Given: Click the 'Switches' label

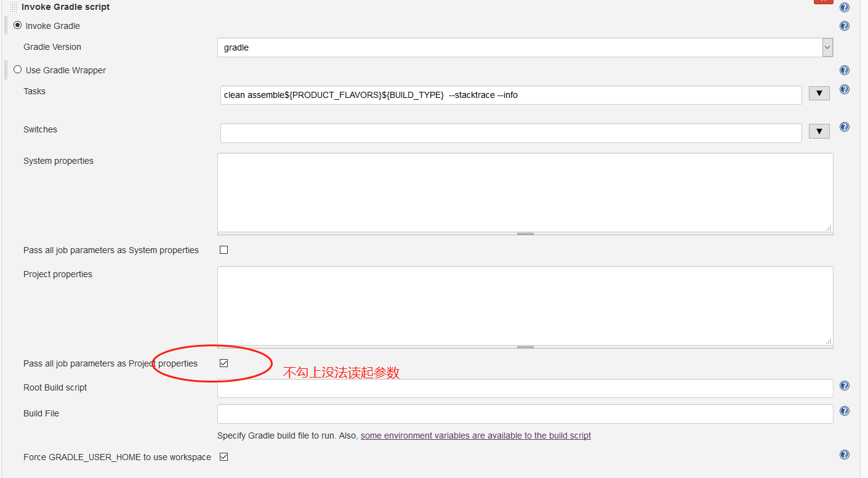Looking at the screenshot, I should tap(40, 129).
